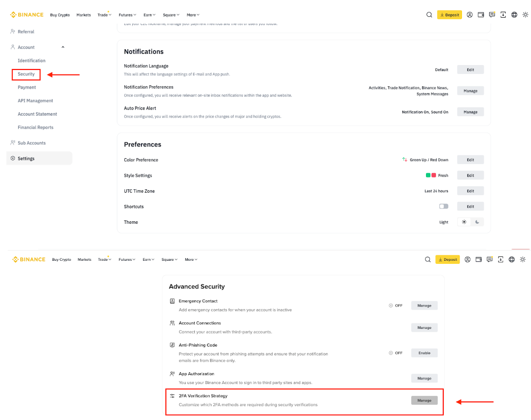
Task: Collapse the Account section in the sidebar
Action: pos(63,47)
